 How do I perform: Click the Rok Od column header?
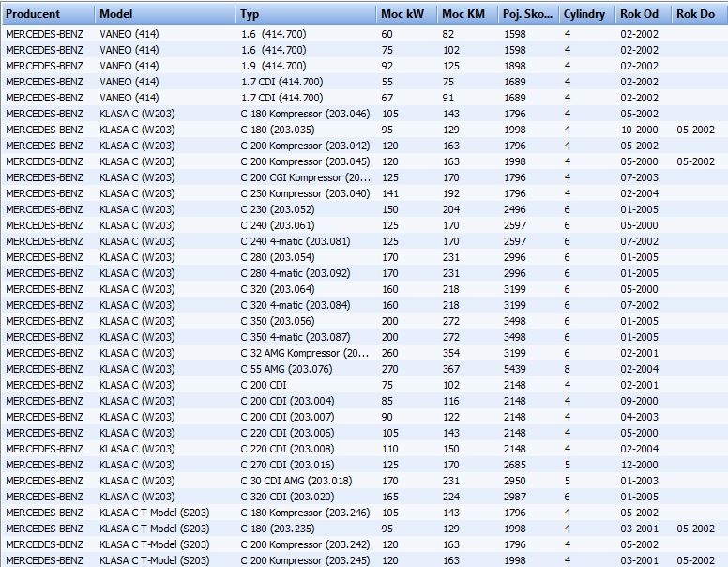[x=643, y=14]
